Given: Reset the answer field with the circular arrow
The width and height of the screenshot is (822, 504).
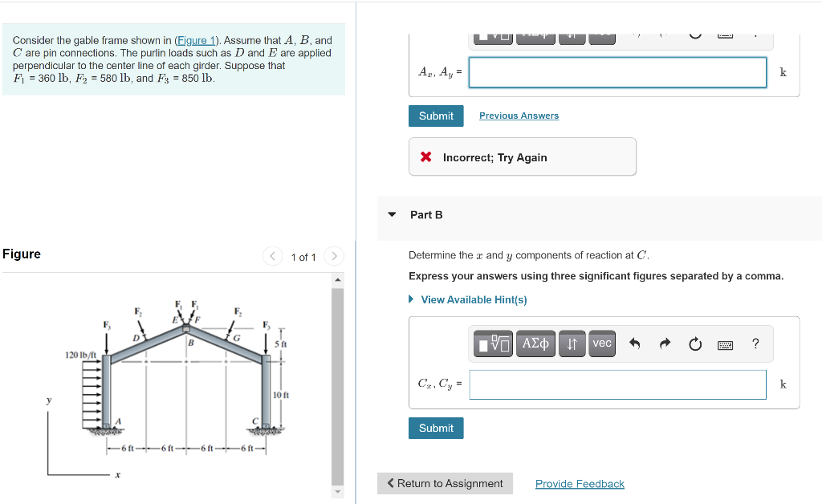Looking at the screenshot, I should (x=694, y=343).
